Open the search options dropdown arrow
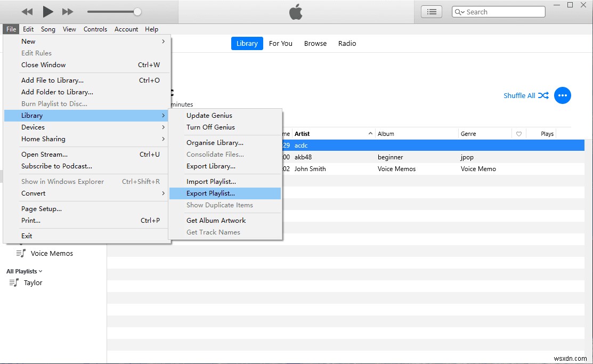Screen dimensions: 593x364 pyautogui.click(x=462, y=11)
